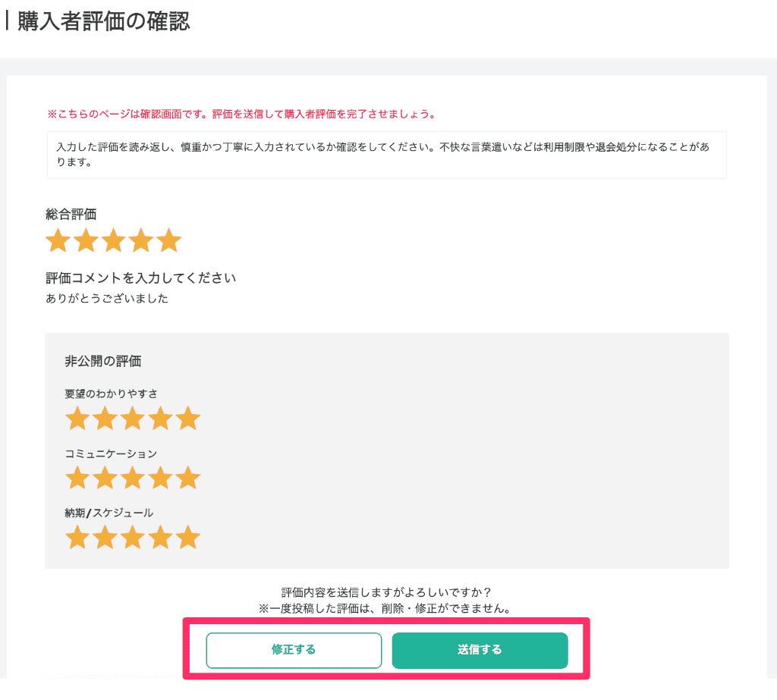Select fourth star under コミュニケーション
This screenshot has width=777, height=700.
[160, 479]
